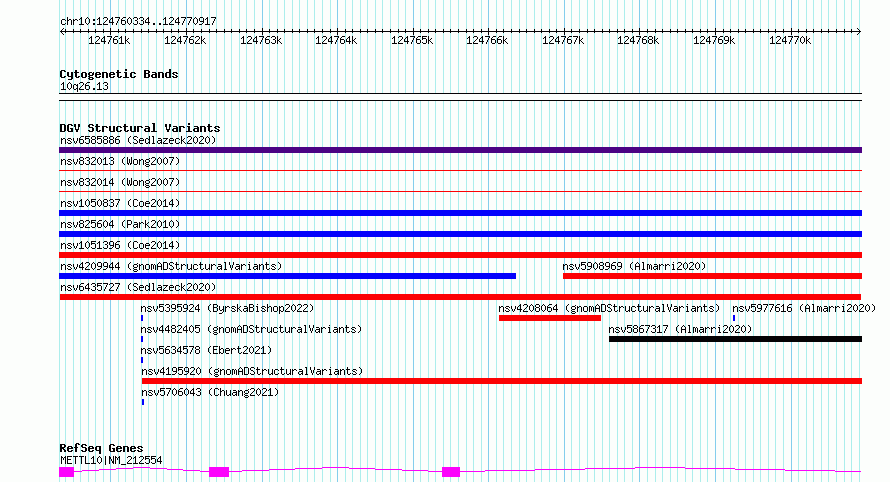Click the nsv4482405 (gnomADStructuralVariants) label
This screenshot has width=890, height=482.
click(251, 329)
